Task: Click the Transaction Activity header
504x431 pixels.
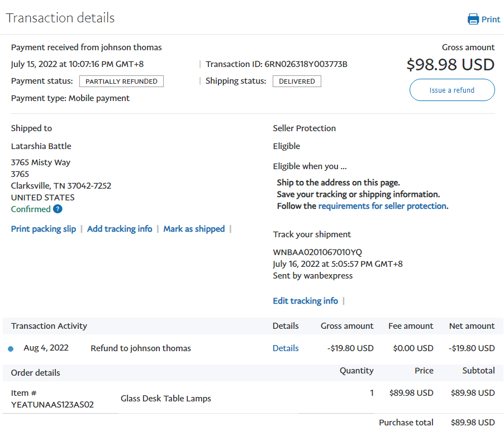Action: [x=49, y=326]
